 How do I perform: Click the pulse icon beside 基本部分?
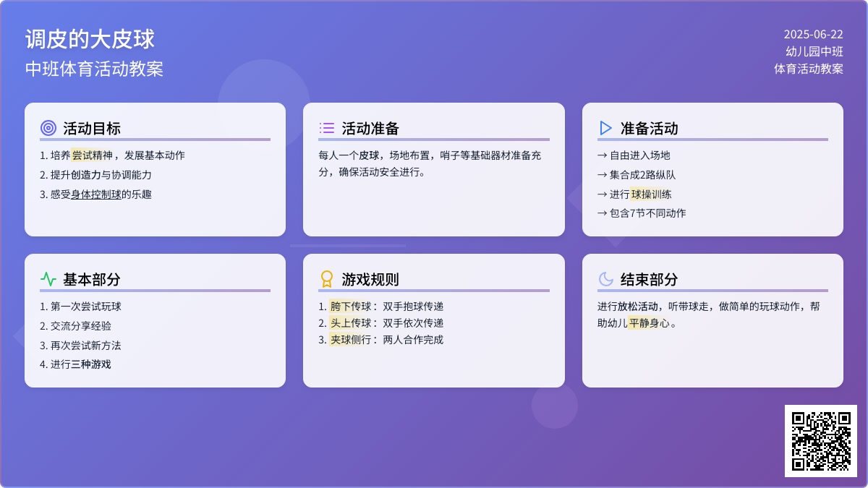(48, 279)
